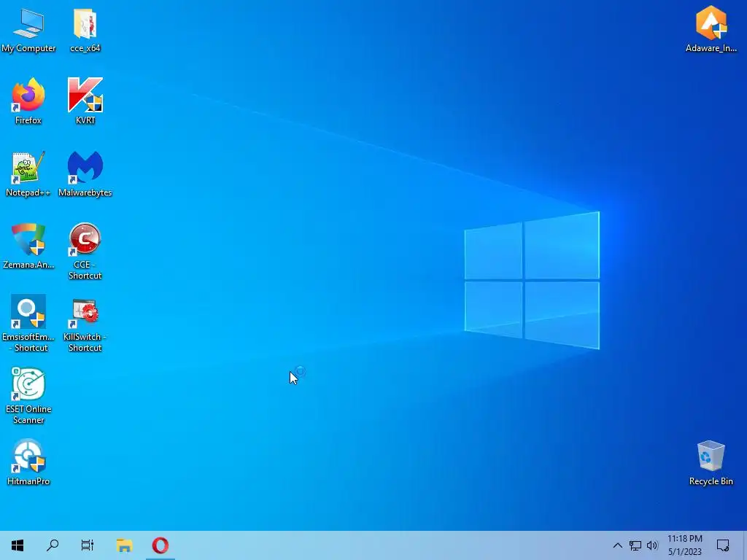Open File Explorer from taskbar
The image size is (747, 560).
[x=124, y=545]
